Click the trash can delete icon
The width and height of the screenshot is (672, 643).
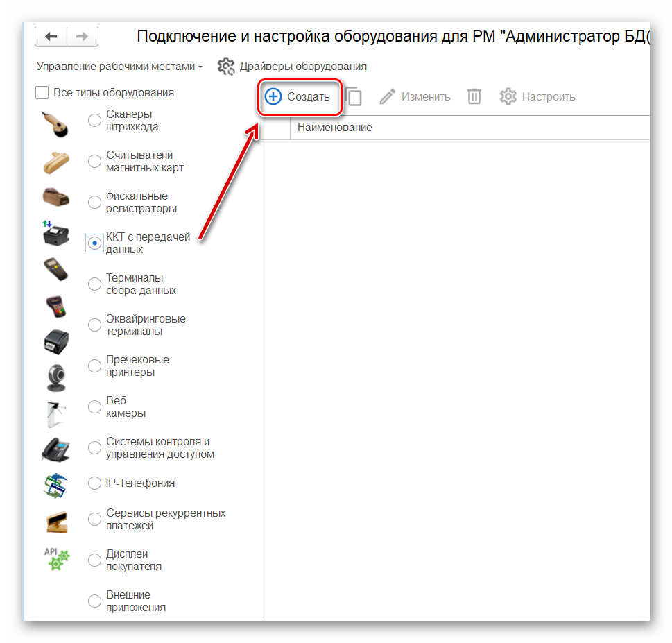coord(474,96)
